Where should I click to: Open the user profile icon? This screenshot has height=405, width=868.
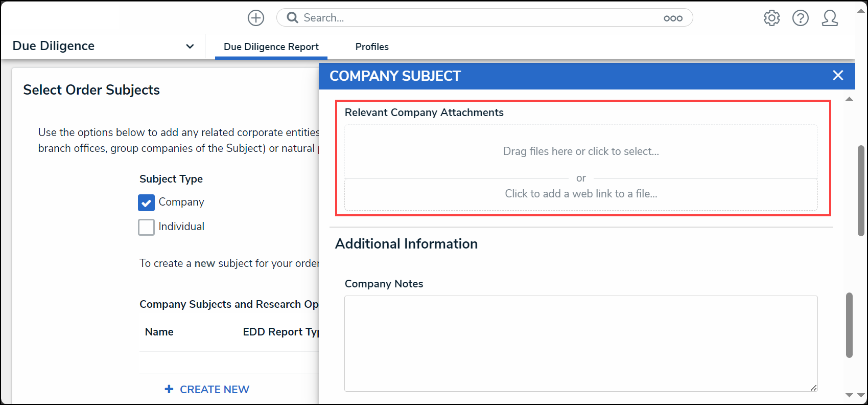click(x=830, y=18)
